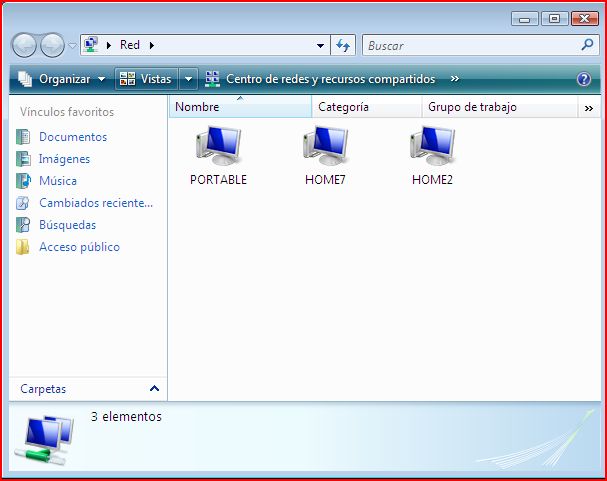Click the Búsquedas icon in favorites
This screenshot has width=607, height=481.
pyautogui.click(x=23, y=225)
